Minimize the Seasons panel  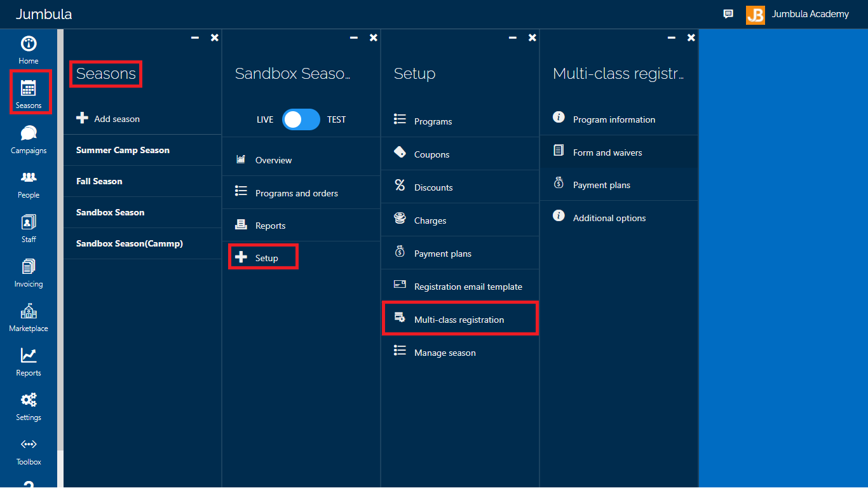tap(195, 37)
